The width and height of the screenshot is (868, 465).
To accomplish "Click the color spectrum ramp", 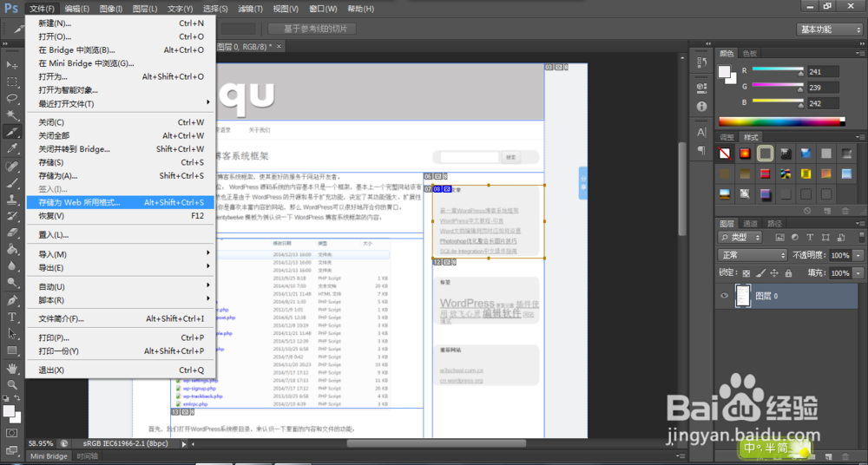I will pos(782,121).
